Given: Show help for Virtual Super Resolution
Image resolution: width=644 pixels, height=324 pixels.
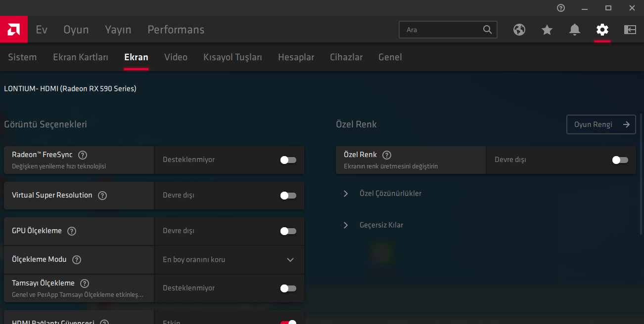Looking at the screenshot, I should tap(102, 195).
